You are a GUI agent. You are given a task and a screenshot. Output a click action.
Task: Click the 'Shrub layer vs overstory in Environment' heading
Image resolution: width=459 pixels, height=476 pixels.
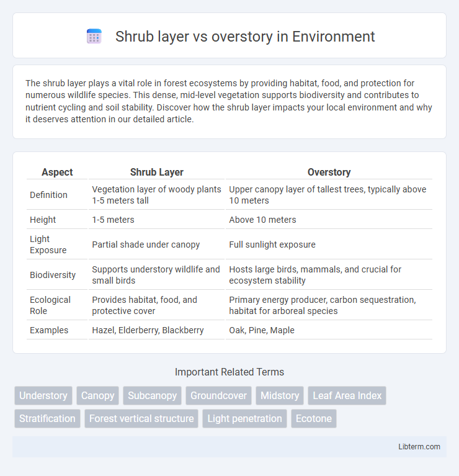[x=245, y=37]
